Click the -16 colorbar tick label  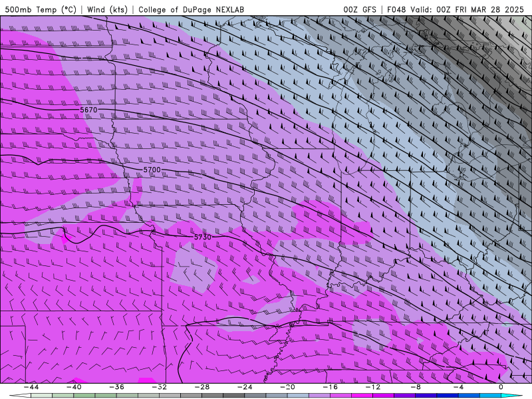330,387
